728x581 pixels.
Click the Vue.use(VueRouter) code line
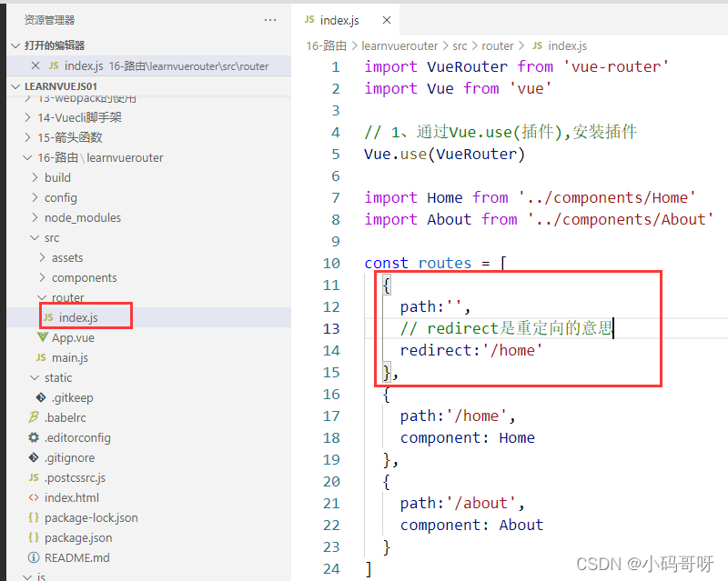tap(444, 154)
